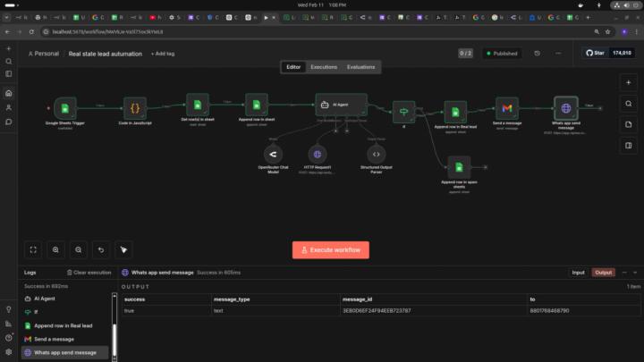This screenshot has width=644, height=362.
Task: Select Append row in Real lead log entry
Action: [x=65, y=325]
